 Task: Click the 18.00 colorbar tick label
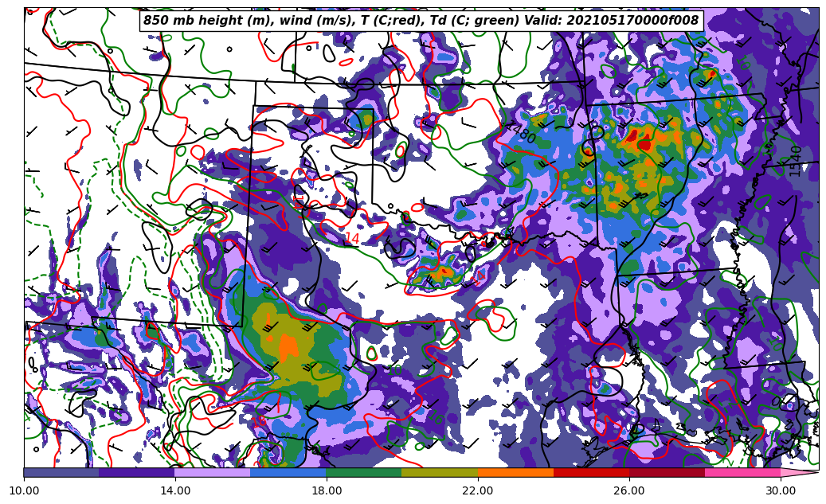327,490
